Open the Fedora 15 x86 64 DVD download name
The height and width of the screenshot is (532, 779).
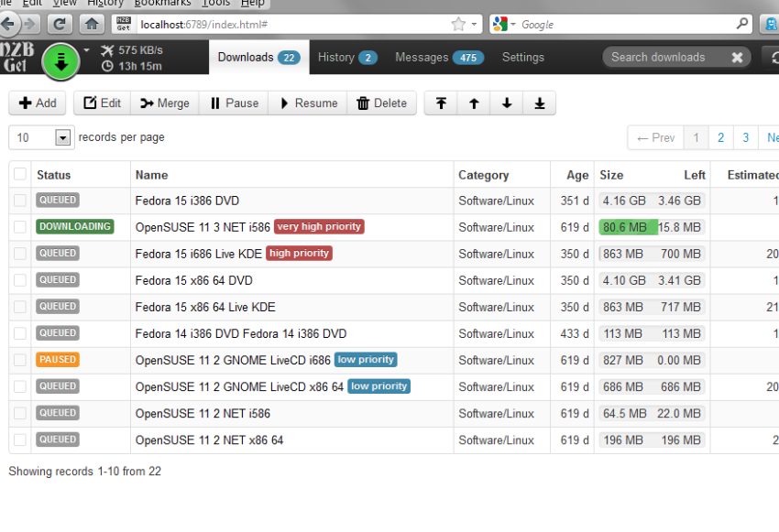(x=193, y=280)
